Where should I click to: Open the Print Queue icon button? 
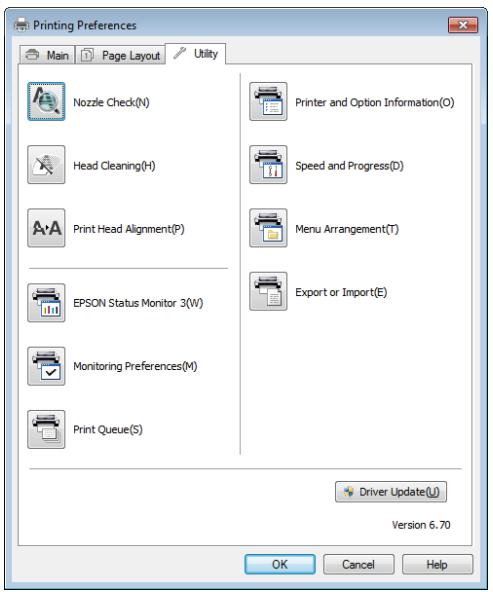pos(46,429)
